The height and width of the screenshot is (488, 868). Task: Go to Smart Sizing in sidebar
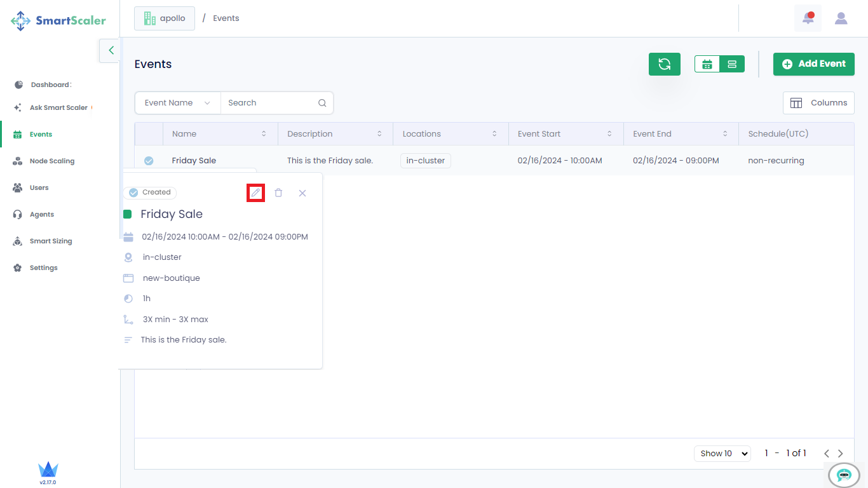pos(51,241)
